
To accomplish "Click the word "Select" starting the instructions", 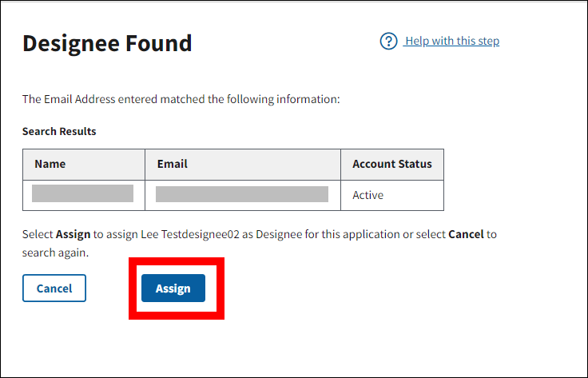I will point(38,235).
